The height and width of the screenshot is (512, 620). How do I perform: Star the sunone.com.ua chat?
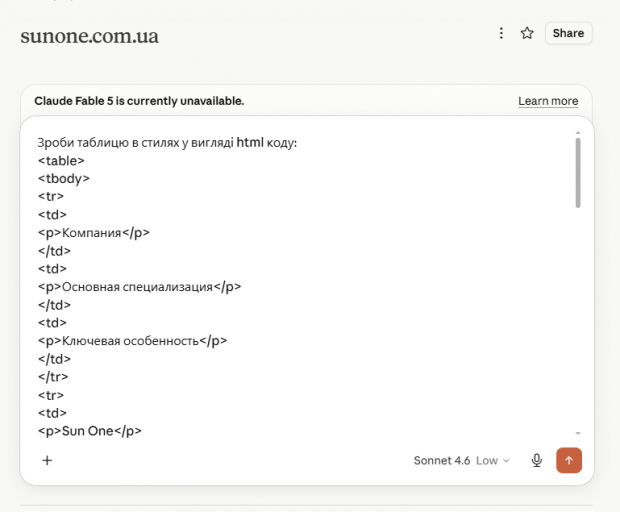tap(527, 33)
